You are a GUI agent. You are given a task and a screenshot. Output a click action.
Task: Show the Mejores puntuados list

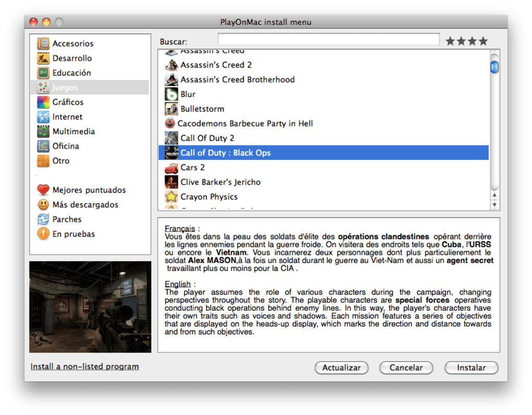click(90, 190)
